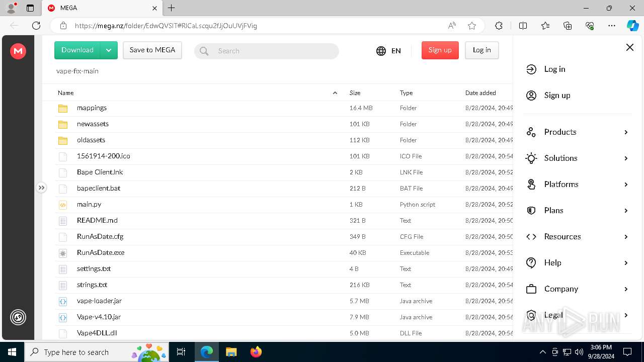Viewport: 644px width, 362px height.
Task: Click the main.py script file icon
Action: 63,205
